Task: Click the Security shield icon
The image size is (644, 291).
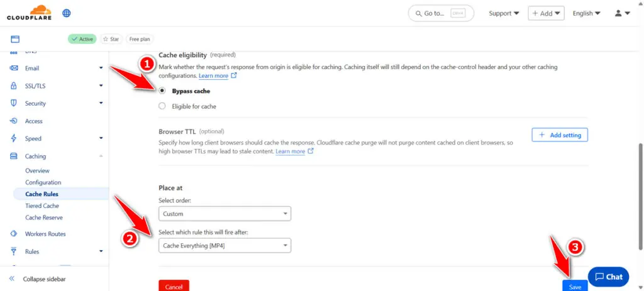Action: pos(13,103)
